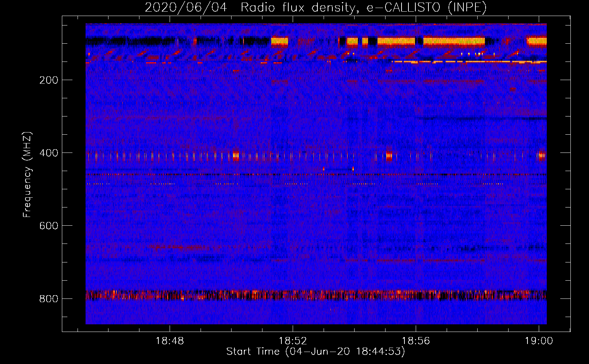The image size is (589, 364).
Task: Click the '800' frequency axis label
Action: click(x=49, y=299)
